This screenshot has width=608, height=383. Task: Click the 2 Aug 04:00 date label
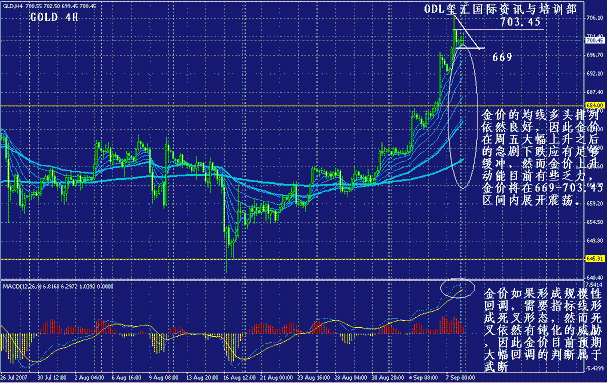(x=89, y=378)
